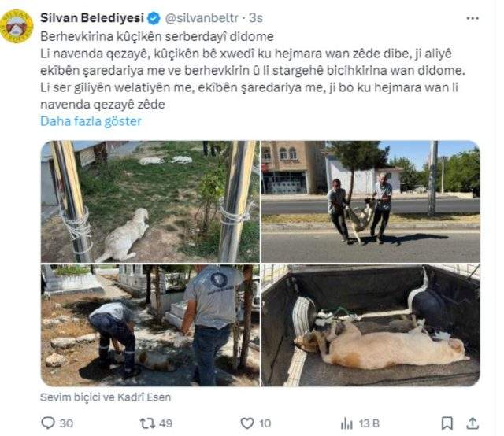Image resolution: width=504 pixels, height=436 pixels.
Task: Click the 49 retweet count
Action: pyautogui.click(x=165, y=423)
